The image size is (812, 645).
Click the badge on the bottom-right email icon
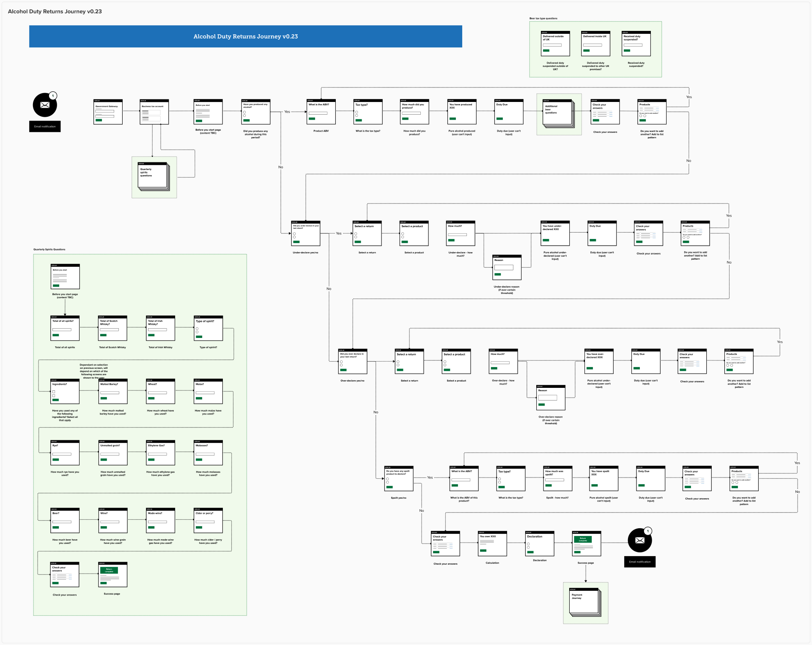[647, 531]
